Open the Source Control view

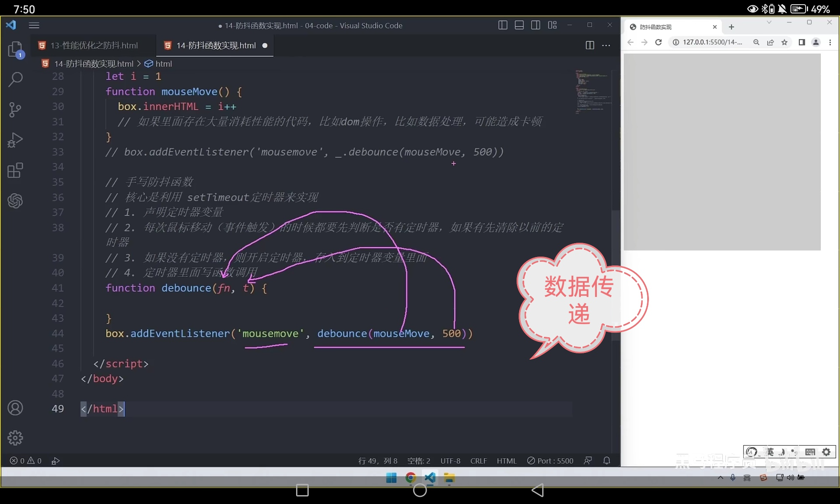click(15, 110)
